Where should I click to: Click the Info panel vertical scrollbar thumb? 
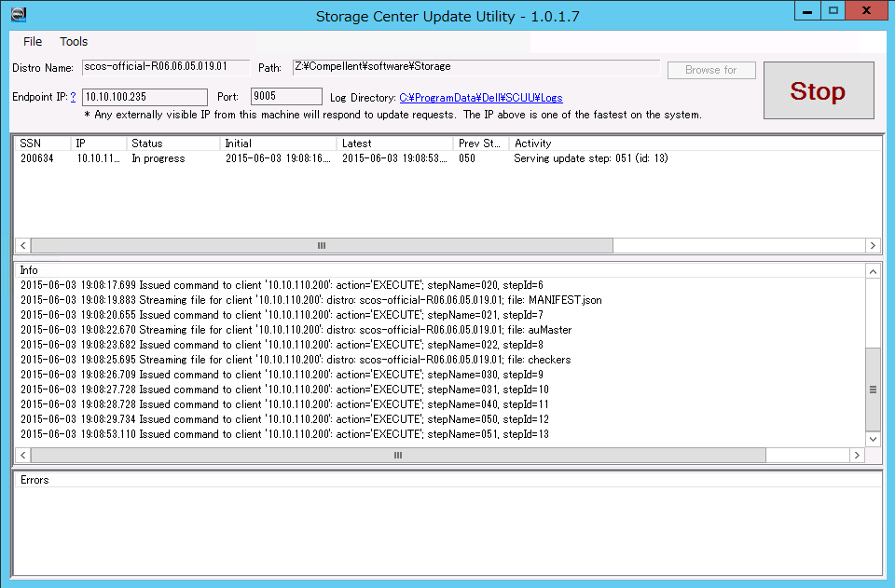[x=873, y=390]
